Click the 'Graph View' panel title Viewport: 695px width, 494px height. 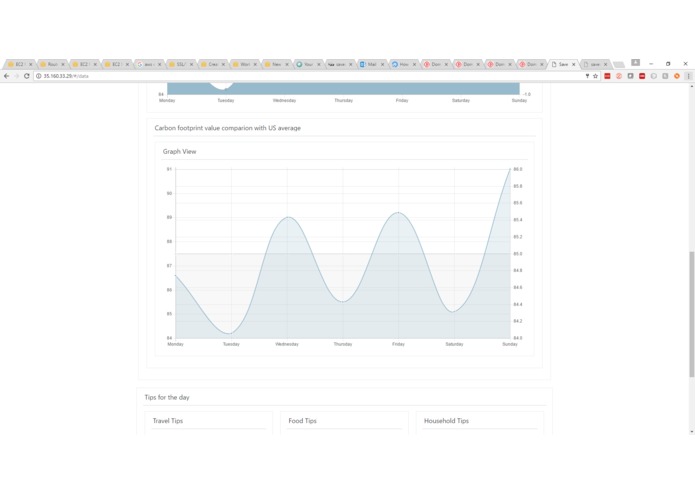179,152
